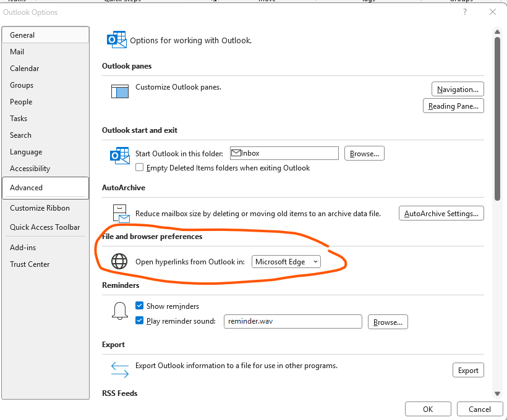Image resolution: width=507 pixels, height=420 pixels.
Task: Click 'Open hyperlinks from Outlook in:' label
Action: (x=190, y=262)
